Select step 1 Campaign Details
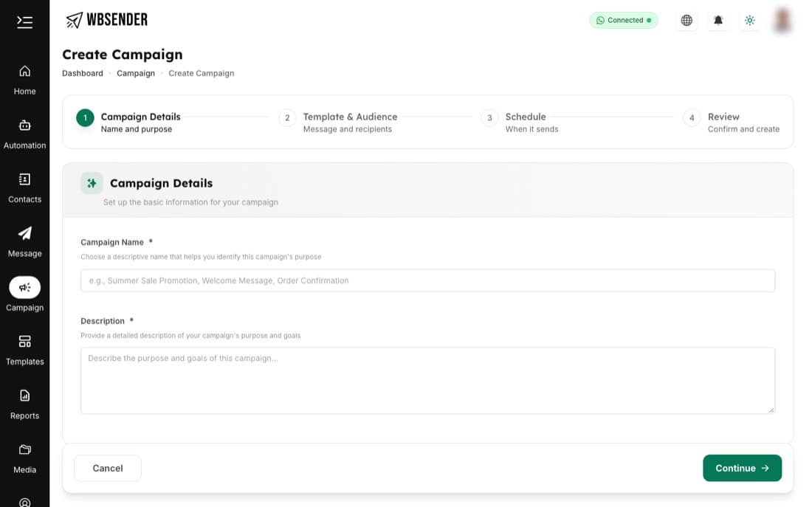Viewport: 812px width, 507px height. 128,123
